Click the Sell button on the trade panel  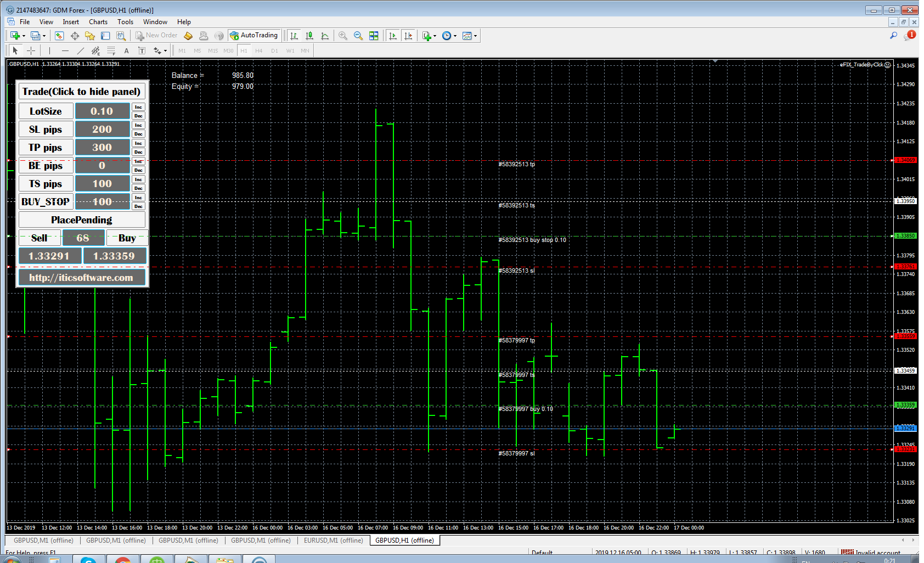(39, 238)
